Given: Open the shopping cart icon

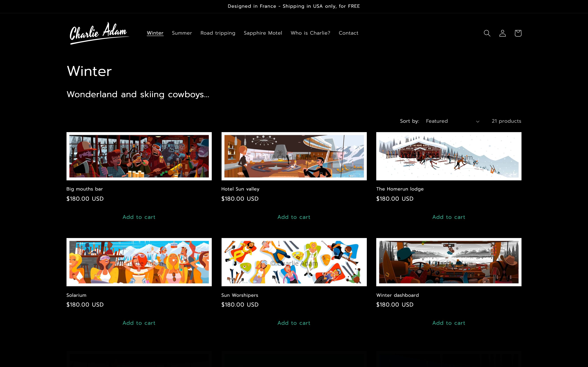Looking at the screenshot, I should click(x=518, y=33).
